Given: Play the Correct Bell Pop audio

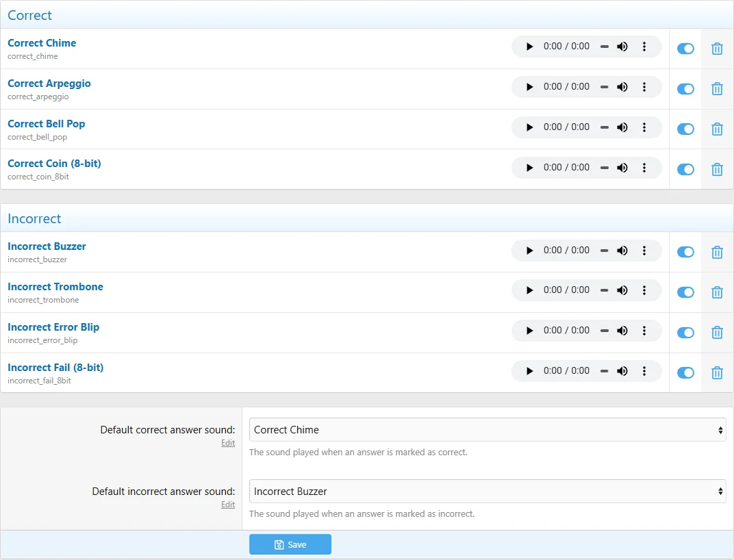Looking at the screenshot, I should [x=529, y=127].
